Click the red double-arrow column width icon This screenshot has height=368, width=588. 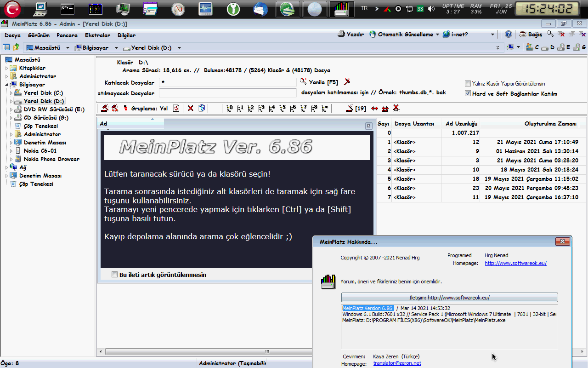(375, 109)
